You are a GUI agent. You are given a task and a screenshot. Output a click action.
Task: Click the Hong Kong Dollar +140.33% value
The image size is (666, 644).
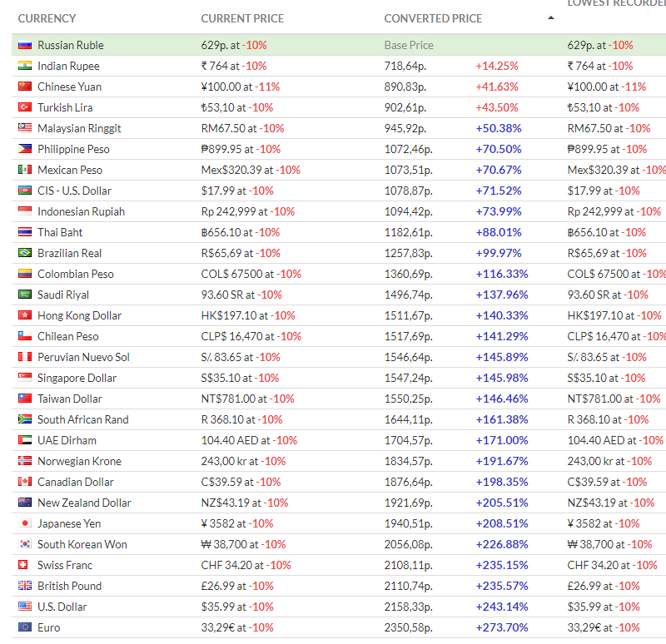502,315
